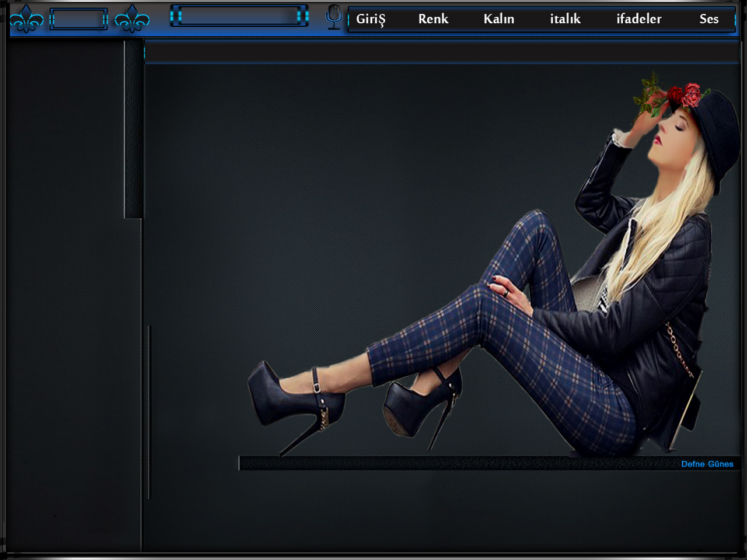Image resolution: width=747 pixels, height=560 pixels.
Task: Toggle sound using the Ses button
Action: (x=708, y=19)
